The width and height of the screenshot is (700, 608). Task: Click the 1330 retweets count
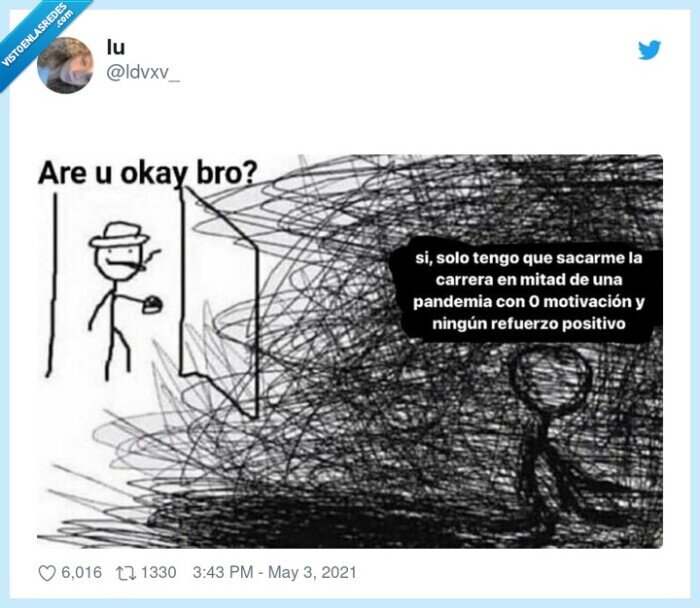click(158, 572)
